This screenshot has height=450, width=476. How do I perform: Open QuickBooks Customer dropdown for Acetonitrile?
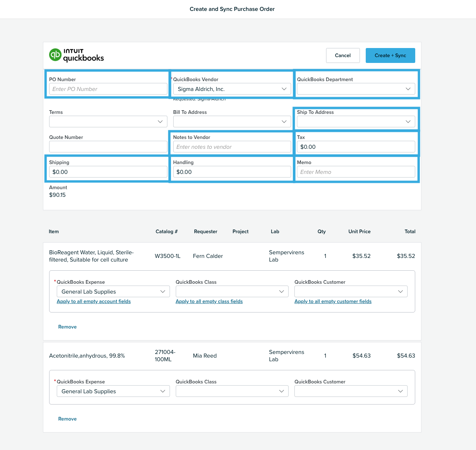click(351, 391)
